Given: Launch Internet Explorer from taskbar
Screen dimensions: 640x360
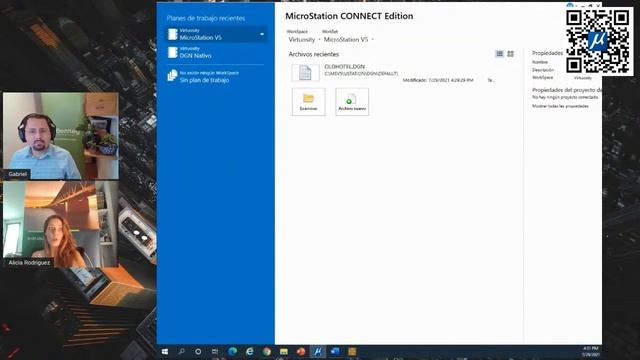Looking at the screenshot, I should (250, 351).
